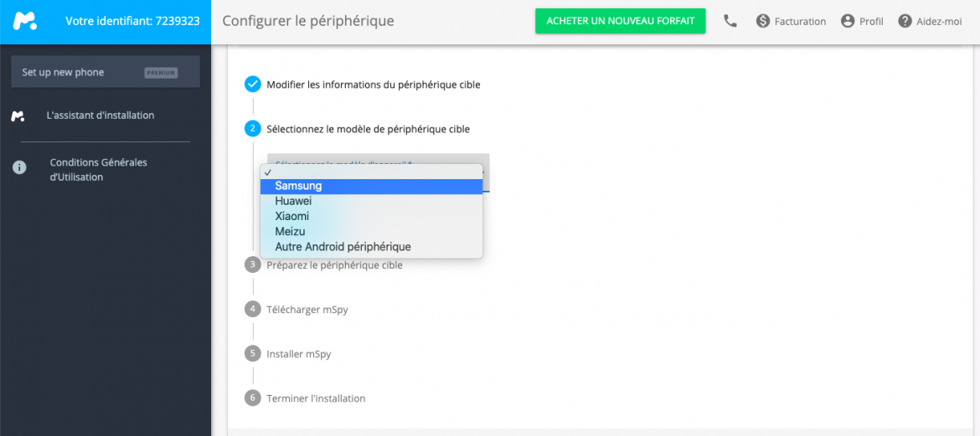Click the step 3 circle icon
This screenshot has width=980, height=436.
(252, 264)
